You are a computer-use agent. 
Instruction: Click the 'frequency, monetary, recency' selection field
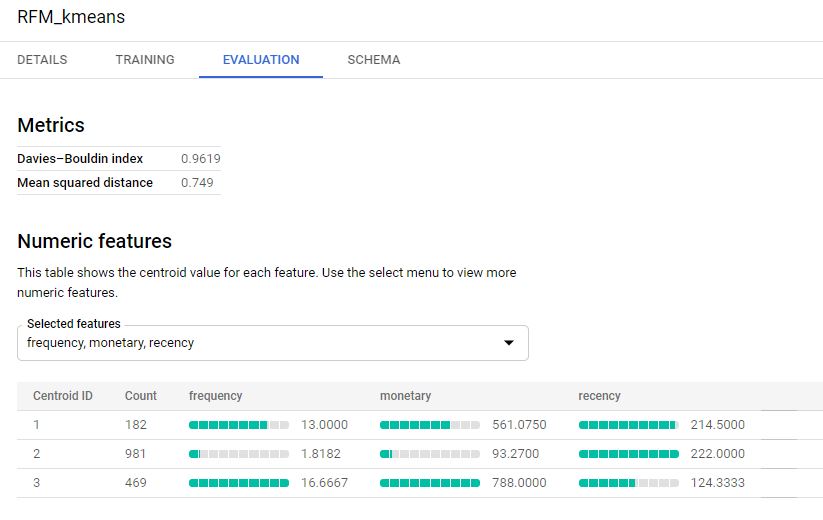[260, 343]
